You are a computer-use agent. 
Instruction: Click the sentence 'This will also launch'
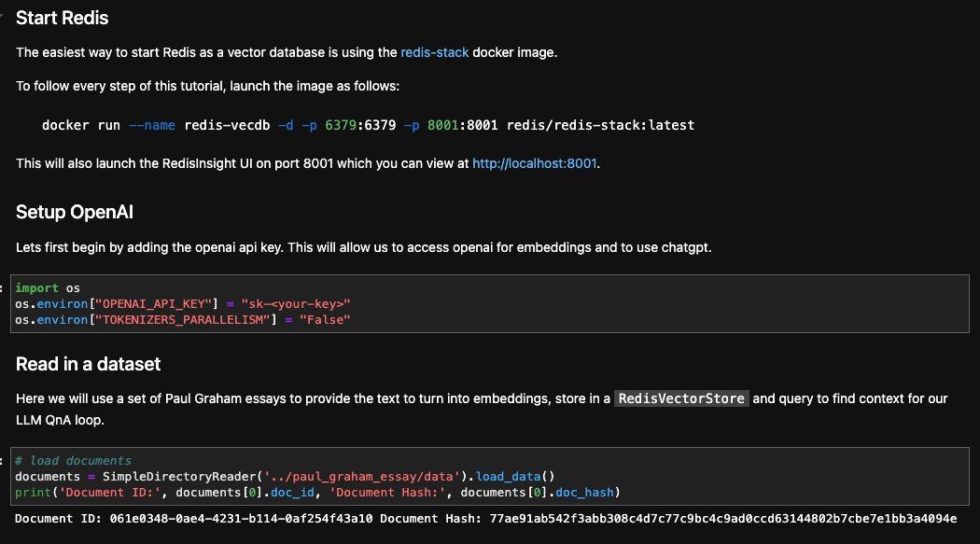coord(308,163)
